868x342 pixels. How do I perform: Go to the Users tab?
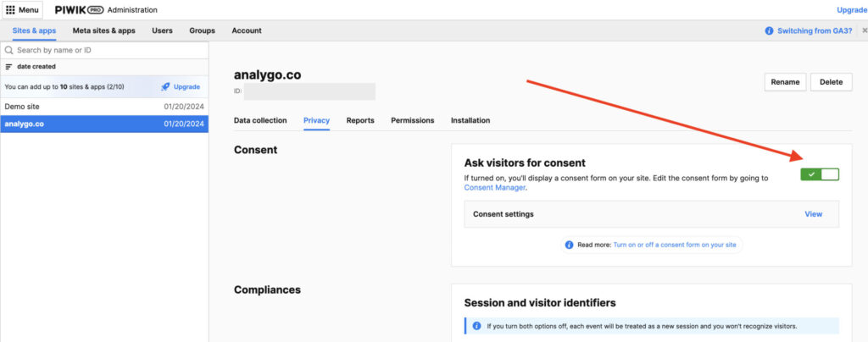[162, 31]
